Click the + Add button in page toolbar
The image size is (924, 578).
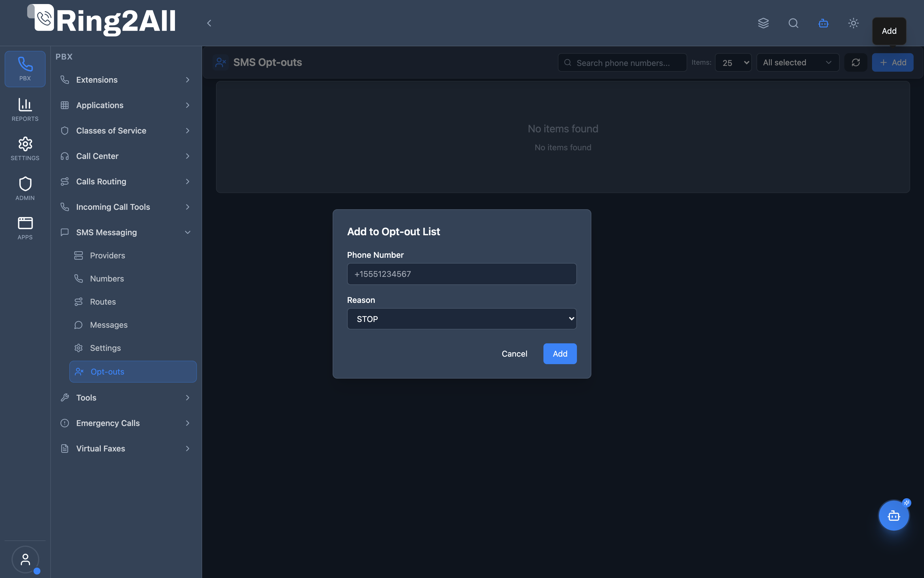point(892,62)
